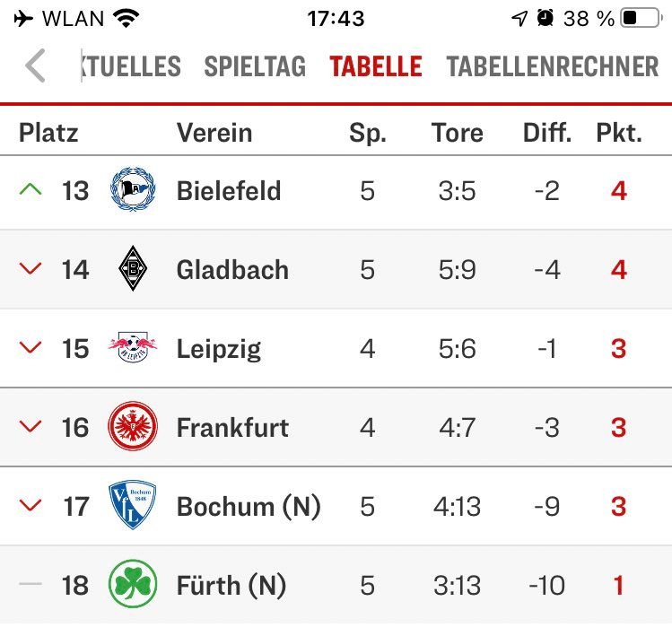Open the Tabellenrechner tab

553,66
